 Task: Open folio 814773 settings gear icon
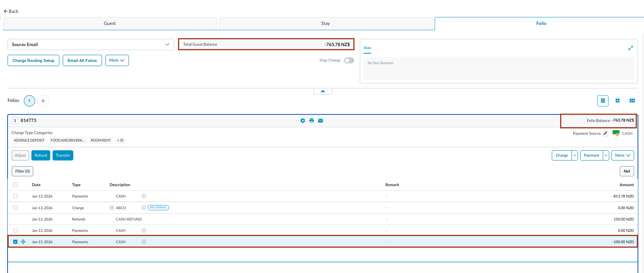pyautogui.click(x=302, y=120)
